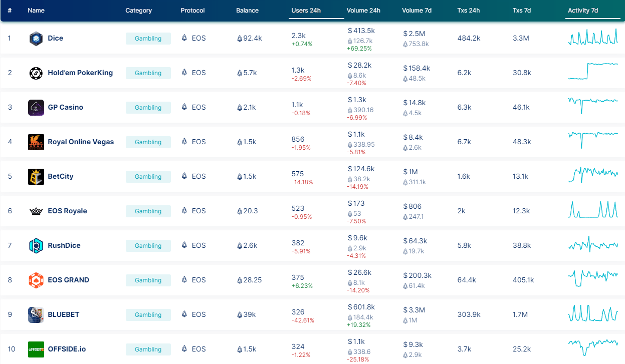
Task: Click the Dice activity 7d sparkline chart
Action: click(592, 38)
